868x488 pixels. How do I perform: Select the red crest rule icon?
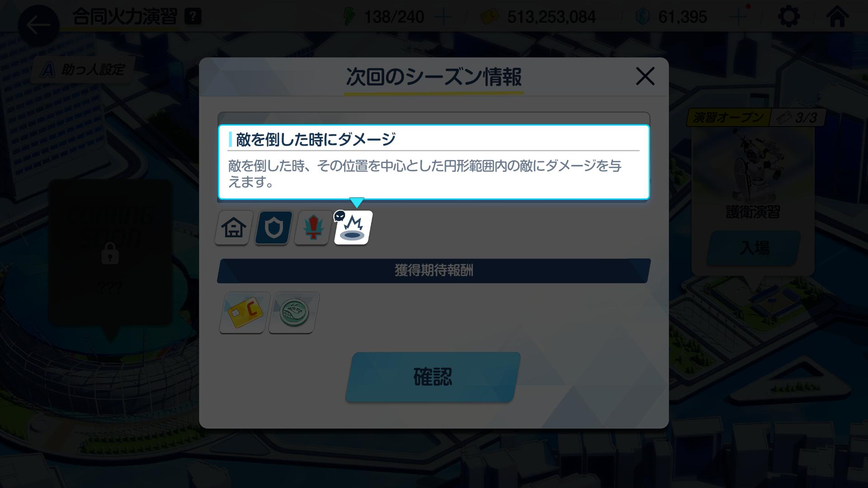coord(313,228)
